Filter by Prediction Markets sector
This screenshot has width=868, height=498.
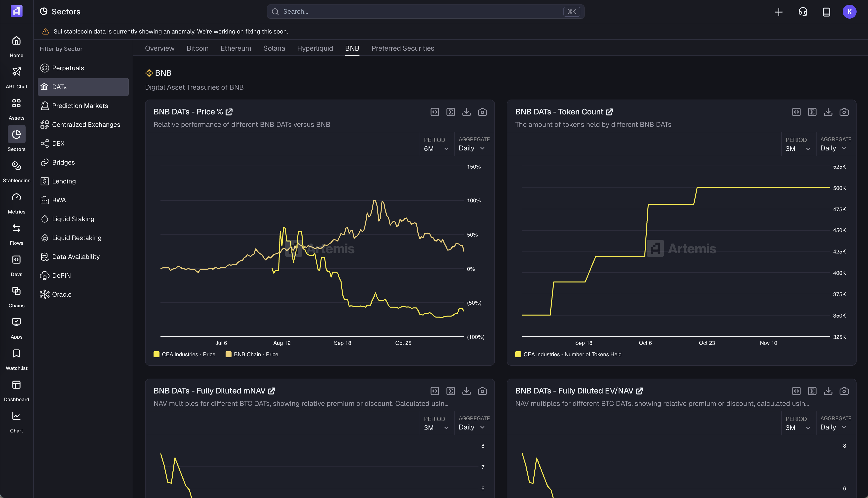[x=80, y=106]
